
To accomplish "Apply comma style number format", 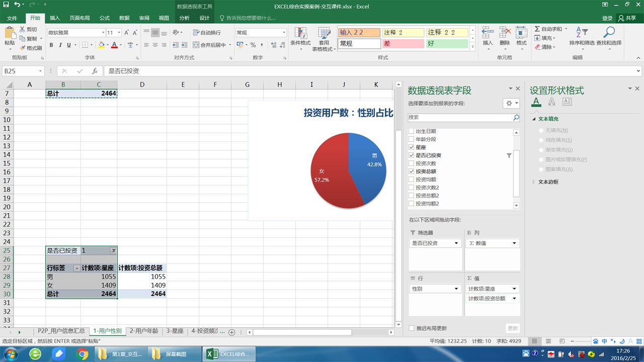I will [x=261, y=45].
